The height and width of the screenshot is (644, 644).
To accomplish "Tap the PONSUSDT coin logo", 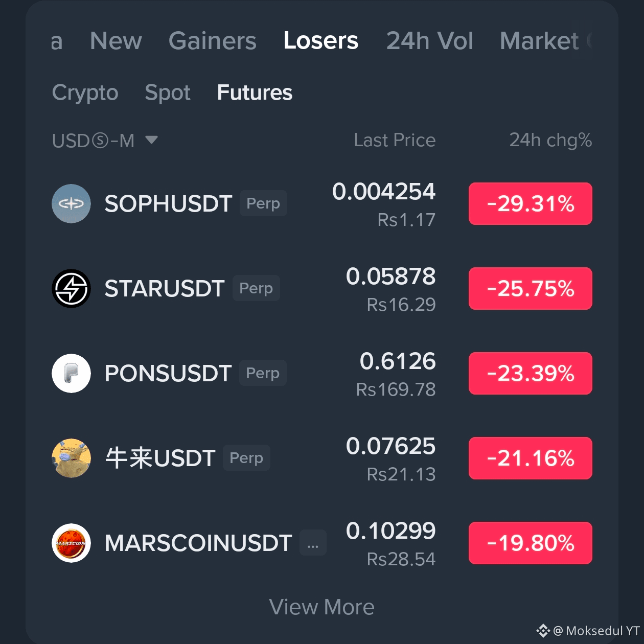I will click(x=71, y=373).
